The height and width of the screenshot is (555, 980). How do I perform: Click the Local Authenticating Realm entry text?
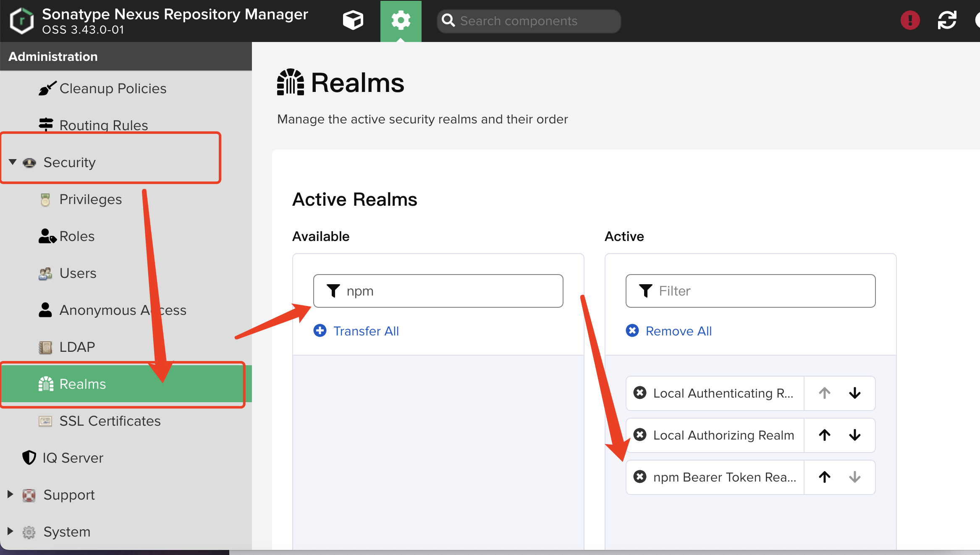723,393
